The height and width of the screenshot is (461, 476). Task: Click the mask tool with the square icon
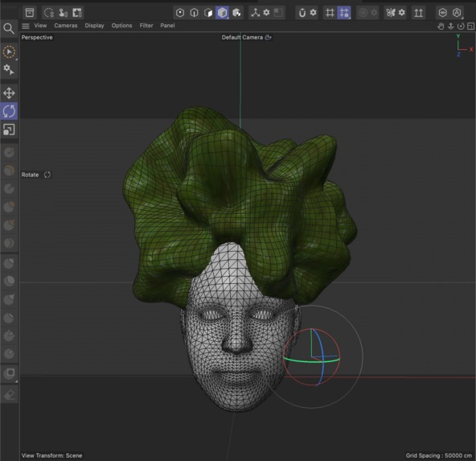[x=9, y=373]
